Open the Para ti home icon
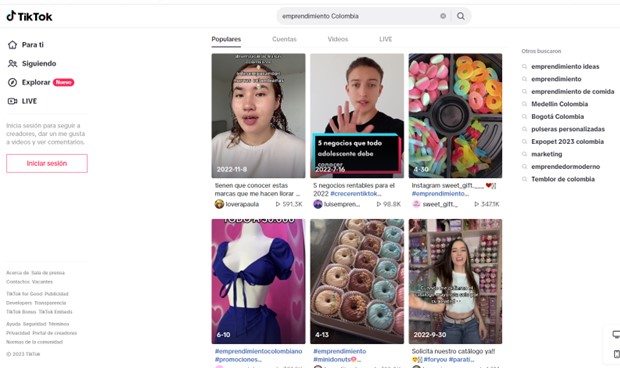The height and width of the screenshot is (368, 620). coord(12,45)
